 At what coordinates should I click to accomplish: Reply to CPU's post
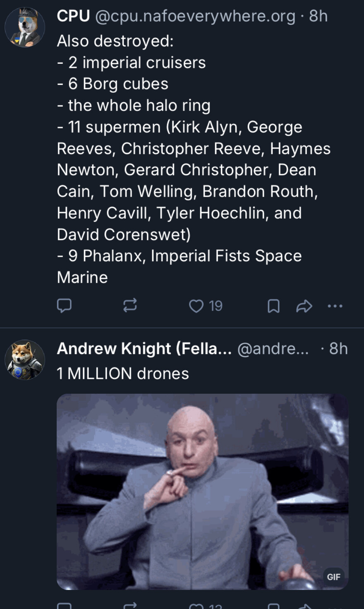pos(64,306)
